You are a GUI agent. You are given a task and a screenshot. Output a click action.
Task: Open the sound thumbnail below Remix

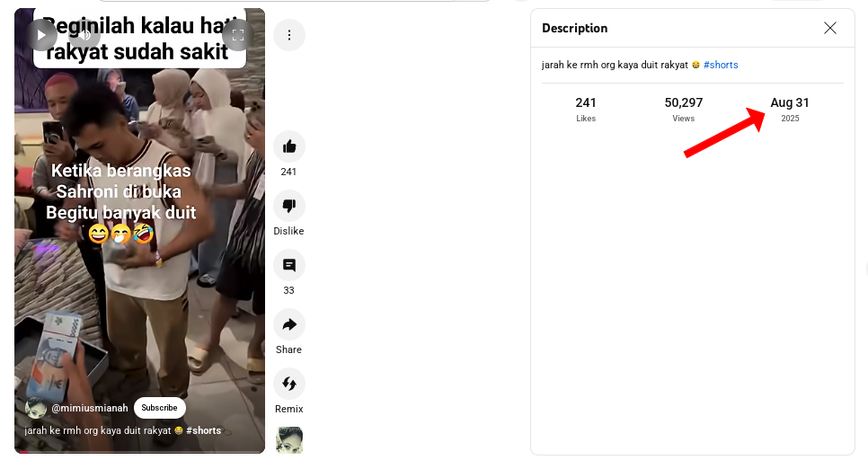289,440
